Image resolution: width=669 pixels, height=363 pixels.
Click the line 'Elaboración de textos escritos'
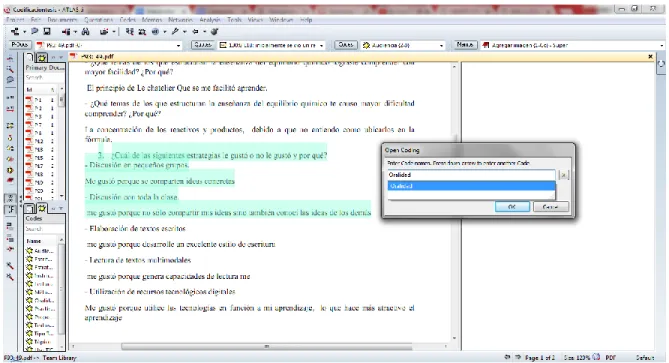pos(135,228)
